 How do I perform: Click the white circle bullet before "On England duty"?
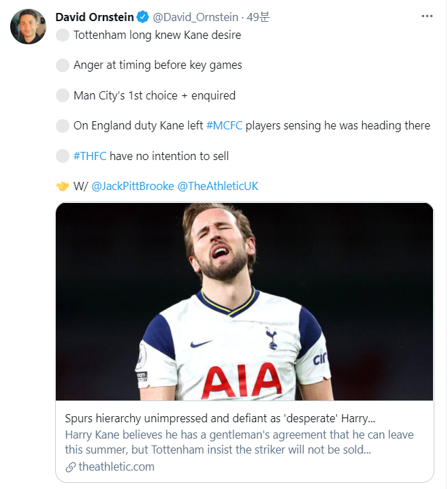tap(63, 126)
